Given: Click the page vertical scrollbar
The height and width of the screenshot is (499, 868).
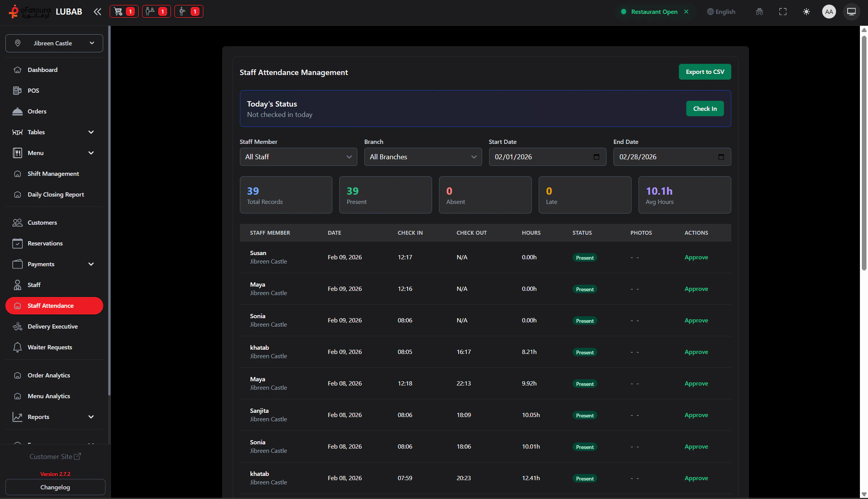Looking at the screenshot, I should (x=864, y=154).
